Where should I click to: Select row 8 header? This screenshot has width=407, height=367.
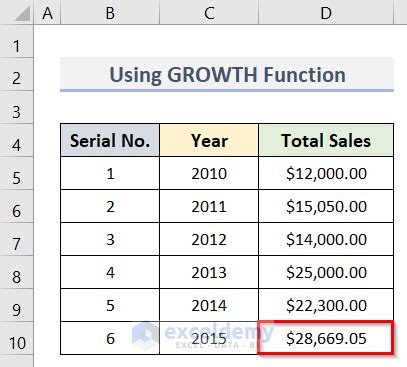pyautogui.click(x=17, y=272)
